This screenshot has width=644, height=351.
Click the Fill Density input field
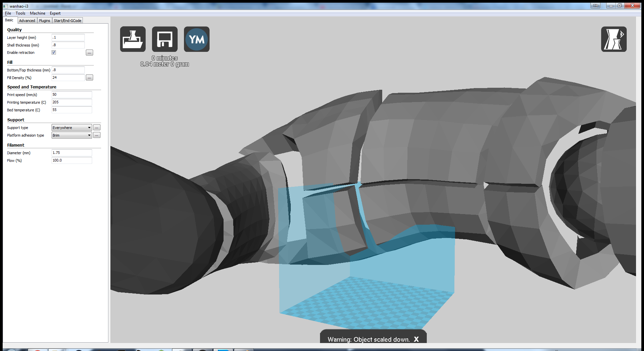coord(68,77)
